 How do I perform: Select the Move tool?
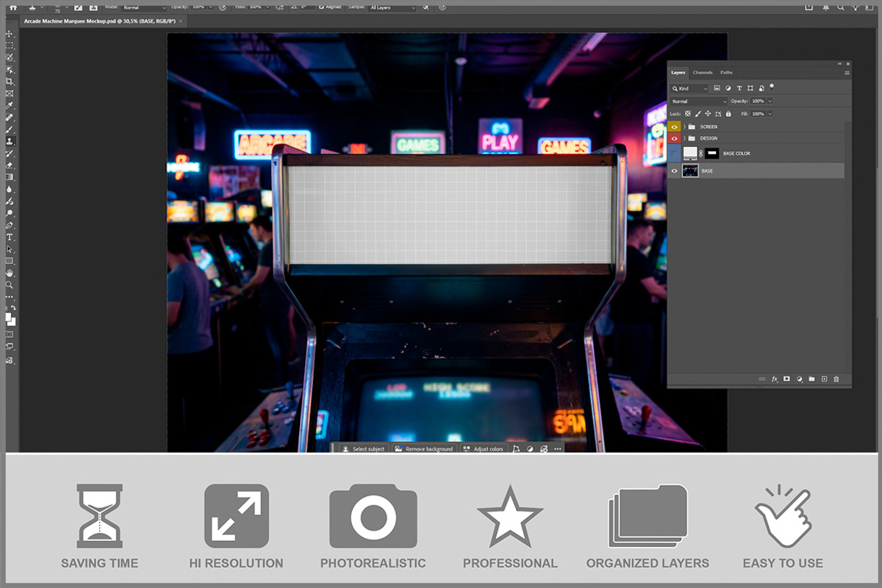(x=10, y=32)
